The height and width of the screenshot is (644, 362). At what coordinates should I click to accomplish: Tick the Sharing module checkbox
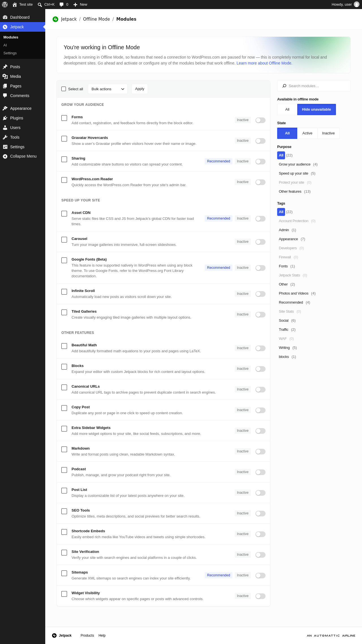click(x=64, y=159)
